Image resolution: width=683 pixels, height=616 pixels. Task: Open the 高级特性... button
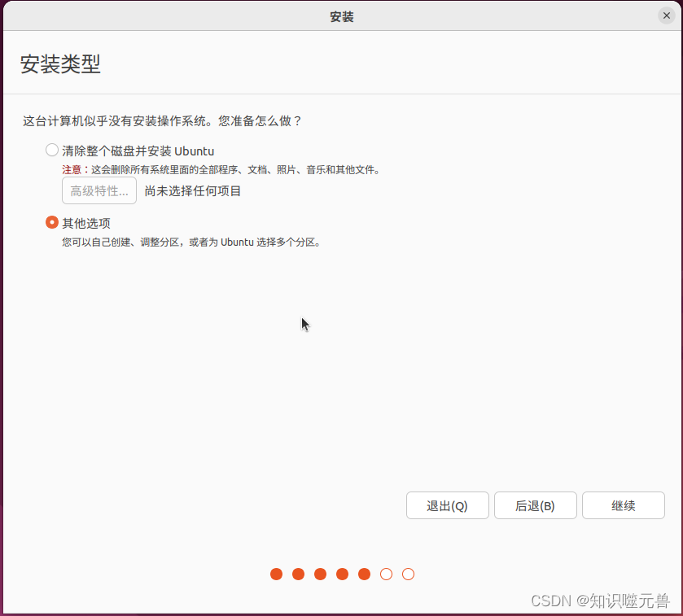[x=99, y=190]
